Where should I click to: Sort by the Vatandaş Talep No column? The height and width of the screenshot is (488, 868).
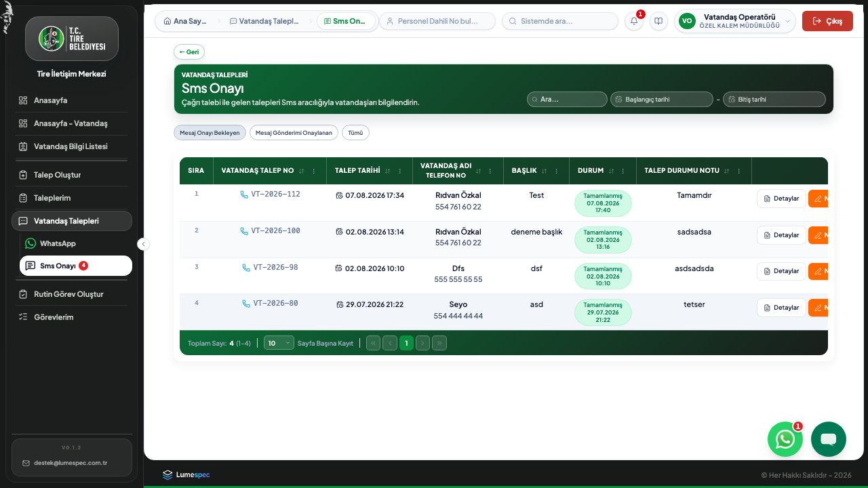pyautogui.click(x=302, y=171)
